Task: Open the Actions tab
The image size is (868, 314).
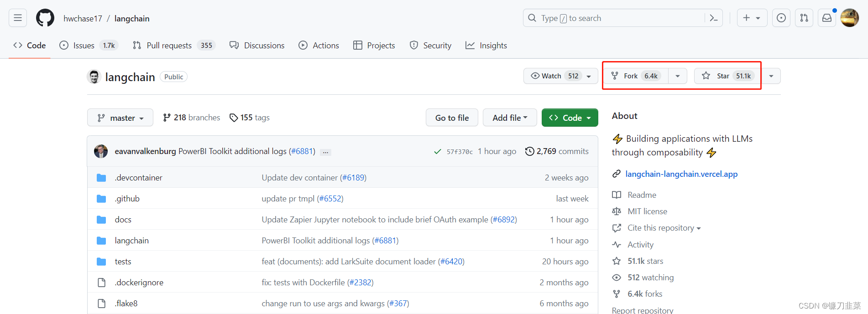Action: coord(319,46)
